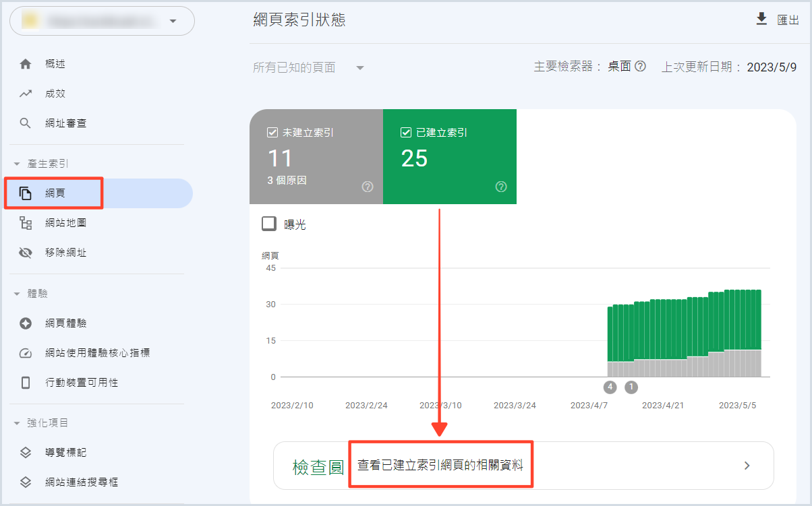
Task: Click the 行動裝置可用性 phone icon
Action: (x=26, y=383)
